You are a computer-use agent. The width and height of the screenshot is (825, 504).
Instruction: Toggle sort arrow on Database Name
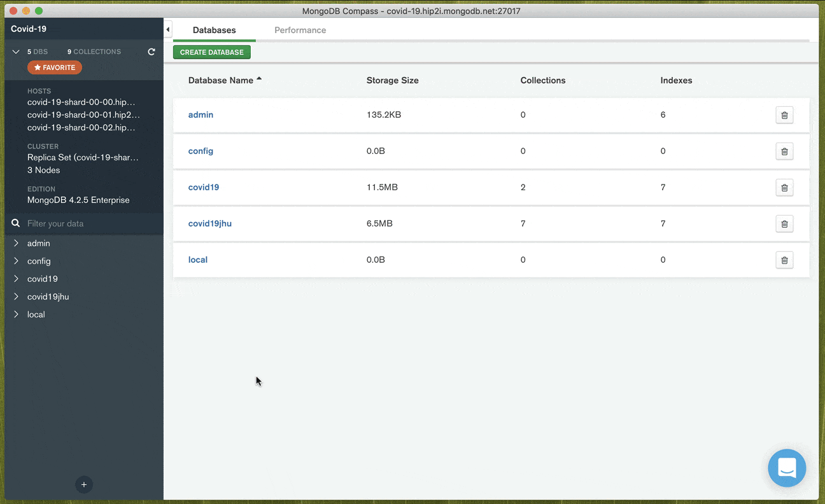(259, 80)
